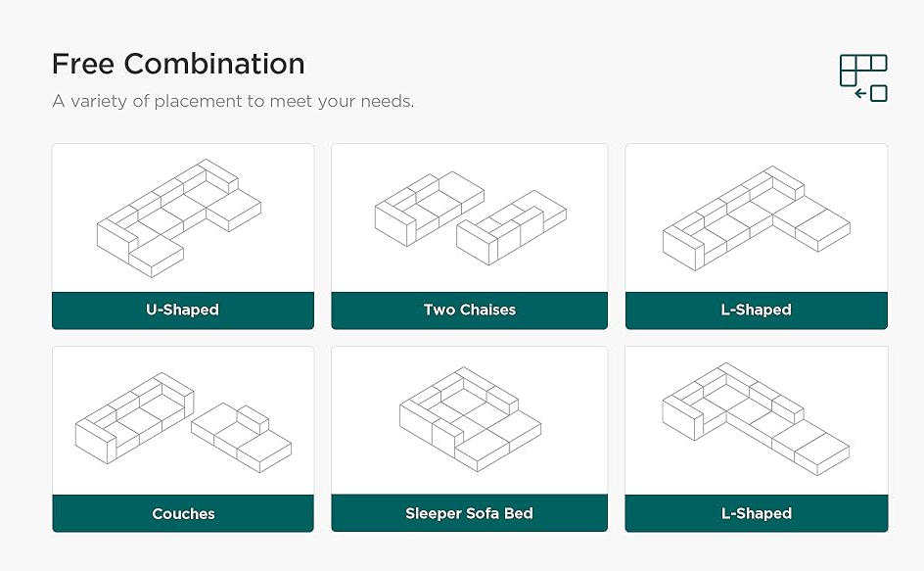The width and height of the screenshot is (924, 571).
Task: Click the larger sofa in the Couches diagram
Action: [x=134, y=417]
